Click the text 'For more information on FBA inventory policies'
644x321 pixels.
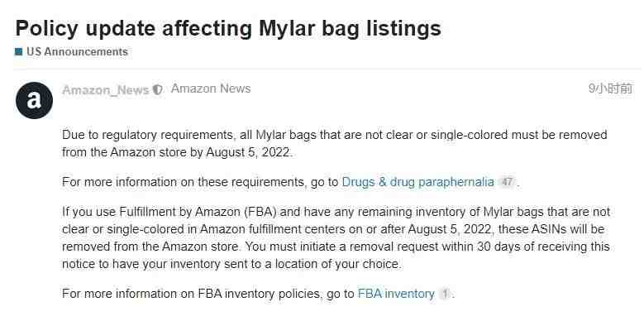[x=191, y=294]
